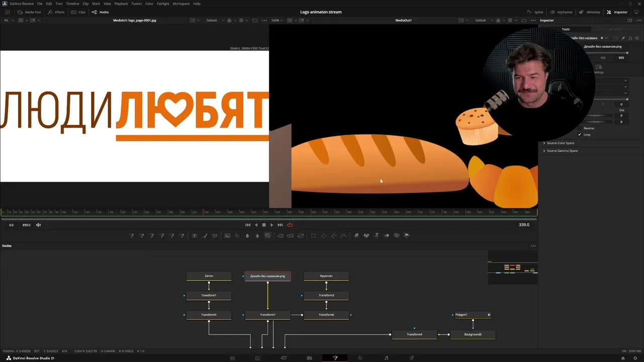
Task: Show the Clips panel
Action: coord(78,12)
